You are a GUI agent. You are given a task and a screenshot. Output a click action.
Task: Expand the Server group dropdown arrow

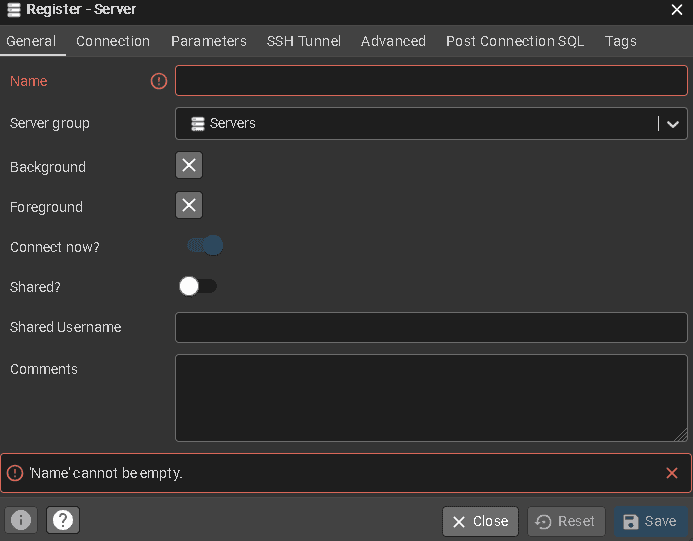coord(673,124)
